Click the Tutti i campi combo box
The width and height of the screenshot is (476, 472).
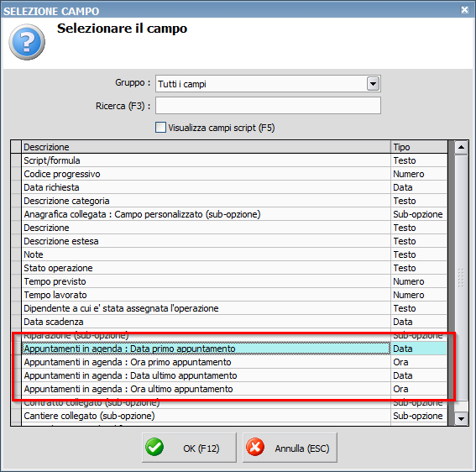tap(268, 83)
